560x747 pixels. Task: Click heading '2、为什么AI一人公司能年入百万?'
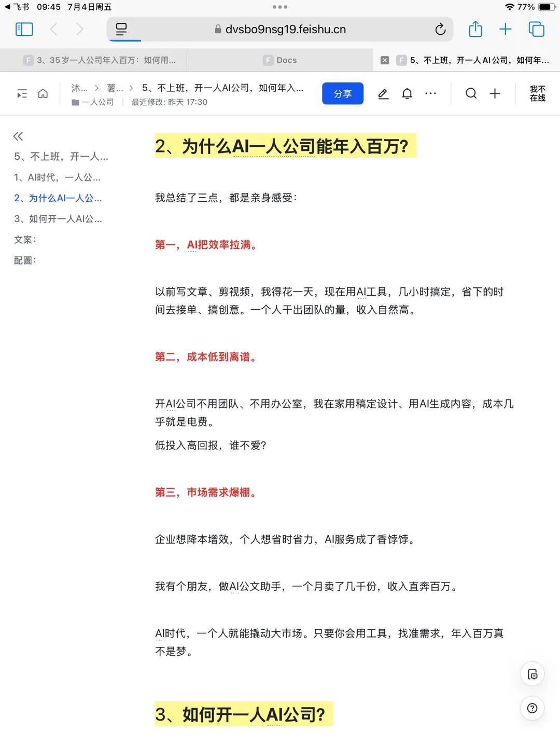point(283,146)
